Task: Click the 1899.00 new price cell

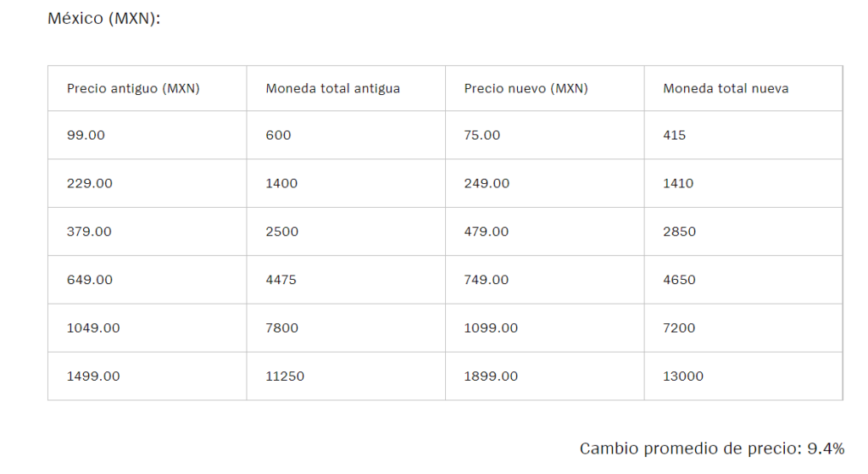Action: (x=491, y=376)
